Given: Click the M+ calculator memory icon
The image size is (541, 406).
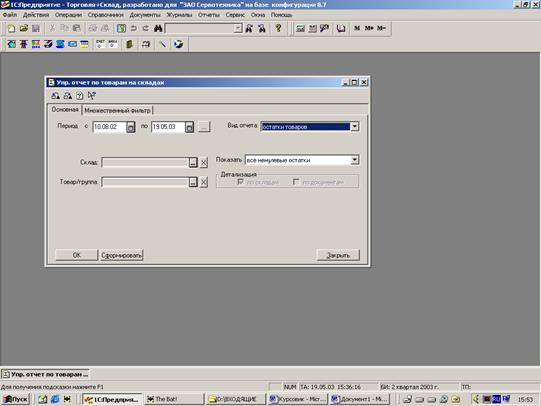Looking at the screenshot, I should (x=369, y=28).
